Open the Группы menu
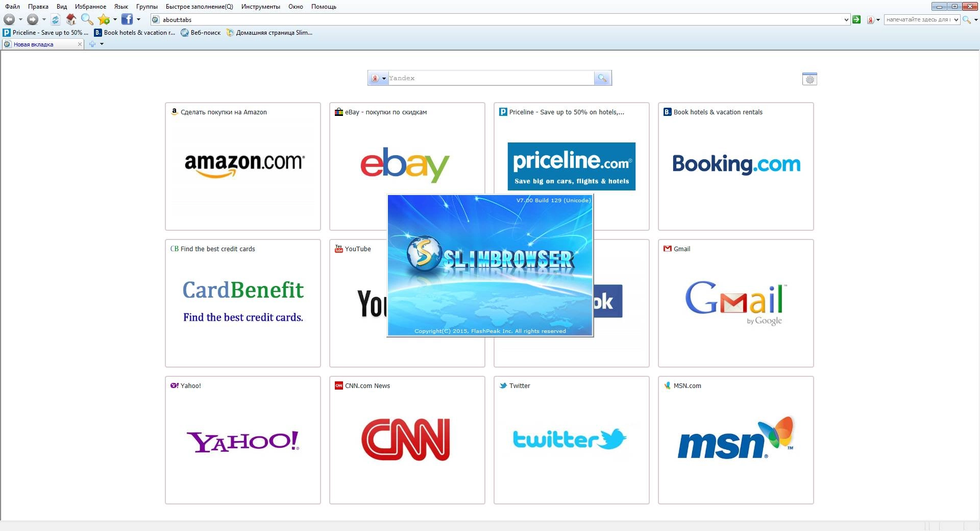 pos(147,7)
